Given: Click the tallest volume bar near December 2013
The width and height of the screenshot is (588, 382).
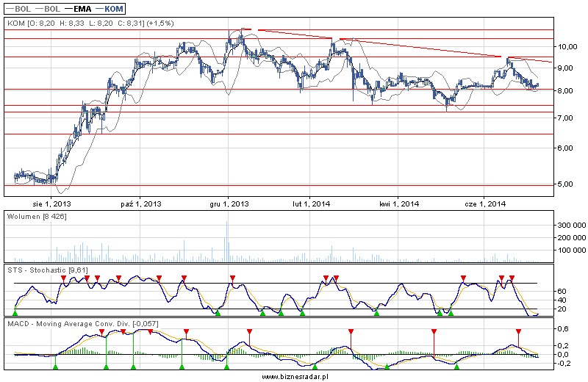Looking at the screenshot, I should coord(227,242).
